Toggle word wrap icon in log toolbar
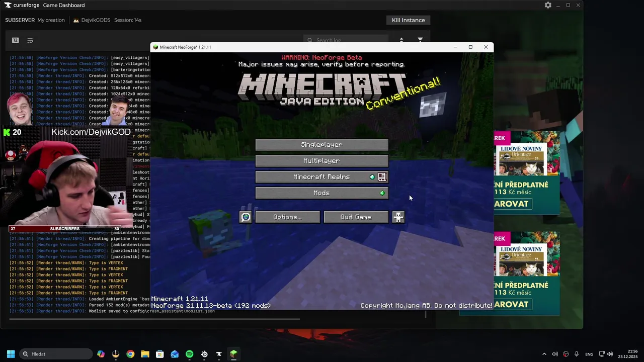Screen dimensions: 644x362 [x=30, y=40]
